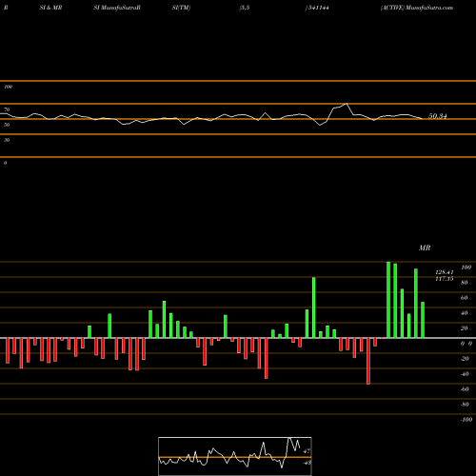
Task: Click the RSI axis label 100
Action: pyautogui.click(x=8, y=87)
